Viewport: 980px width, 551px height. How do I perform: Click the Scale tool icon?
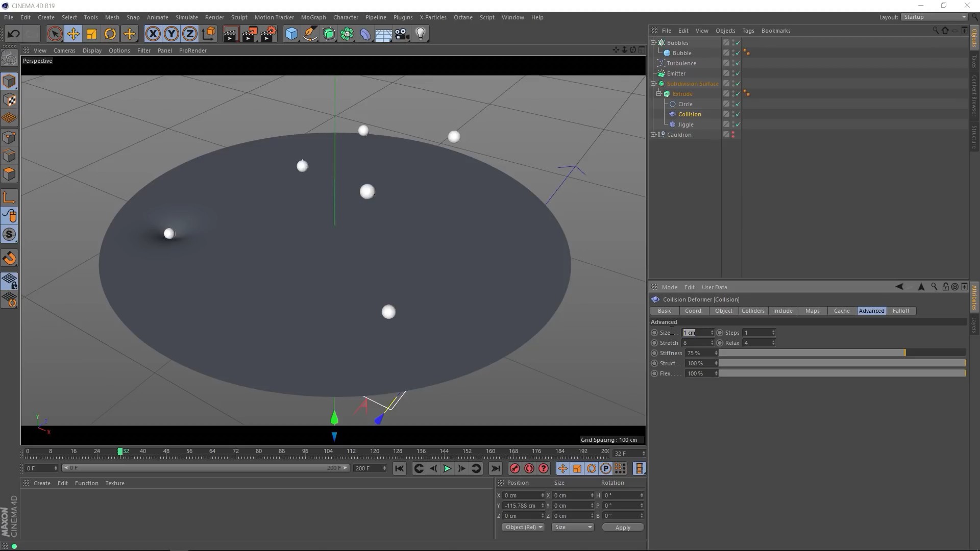(x=91, y=34)
